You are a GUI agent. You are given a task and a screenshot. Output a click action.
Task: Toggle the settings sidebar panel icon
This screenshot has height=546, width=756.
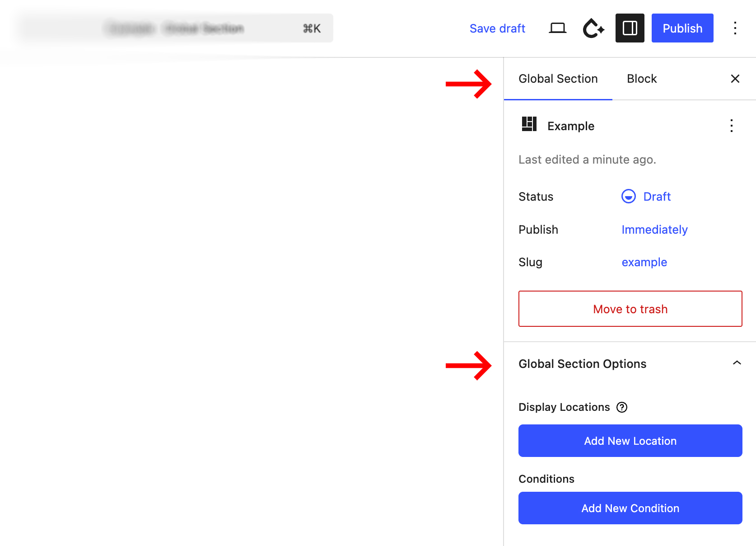(630, 28)
